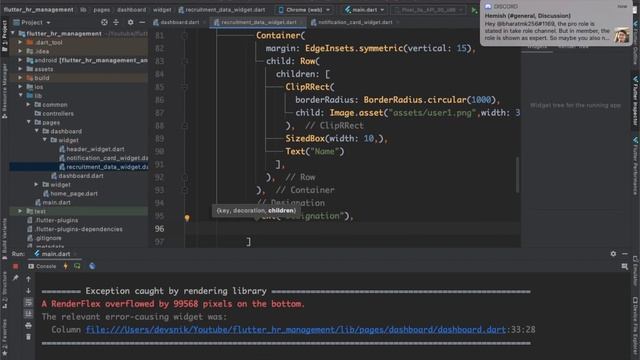Collapse flutter_hr_management root folder
Screen dimensions: 640x360
(13, 33)
